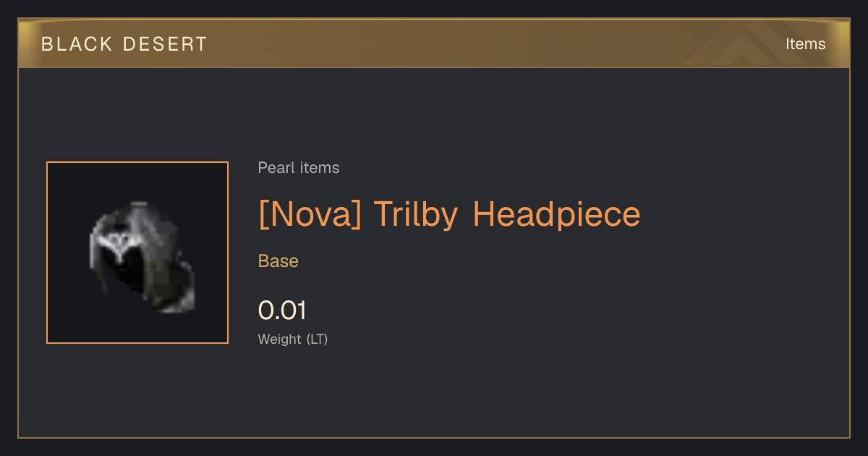Click the Weight (LT) caption
Screen dimensions: 868x456
coord(293,339)
